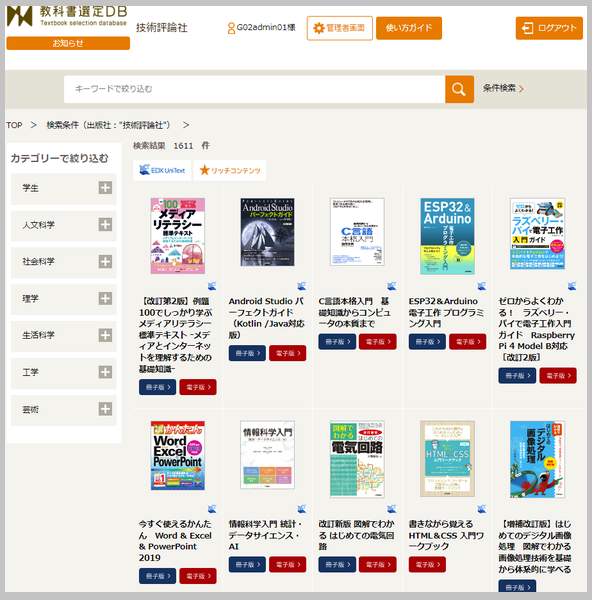
Task: Click the keyword search input field
Action: (x=254, y=89)
